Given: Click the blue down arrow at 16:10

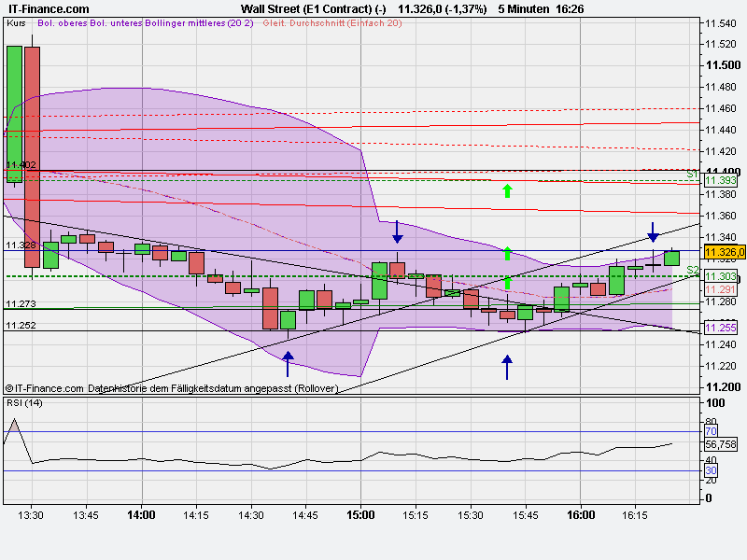Looking at the screenshot, I should (654, 233).
